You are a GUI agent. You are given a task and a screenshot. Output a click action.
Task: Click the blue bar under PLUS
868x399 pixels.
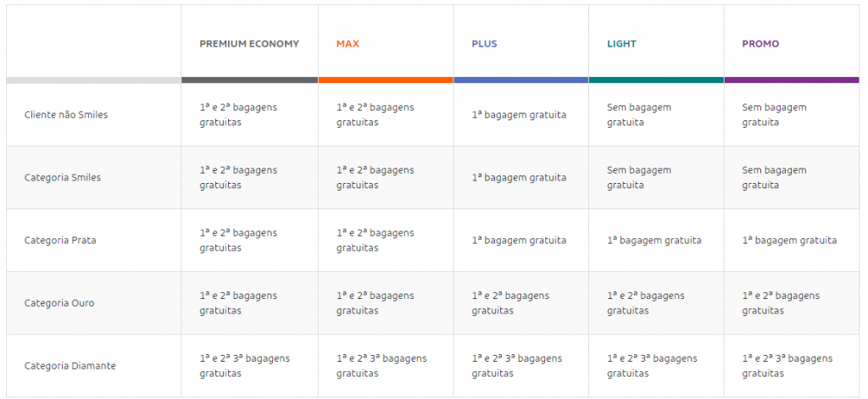click(x=520, y=80)
